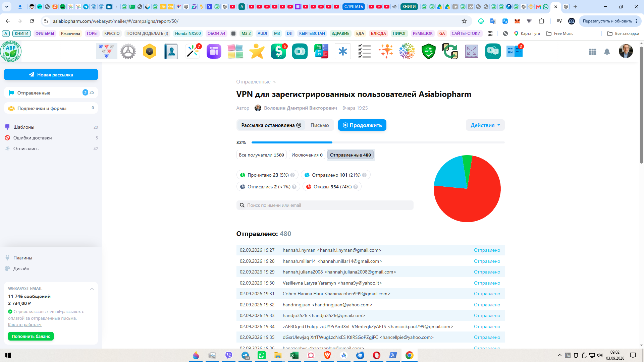Open the HTTP HTTPS shield app

429,51
